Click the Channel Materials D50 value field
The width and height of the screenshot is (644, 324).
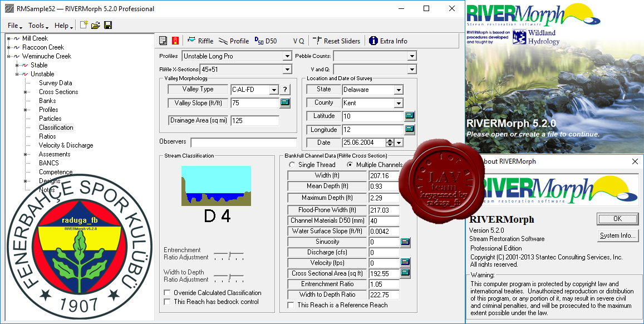[x=385, y=220]
